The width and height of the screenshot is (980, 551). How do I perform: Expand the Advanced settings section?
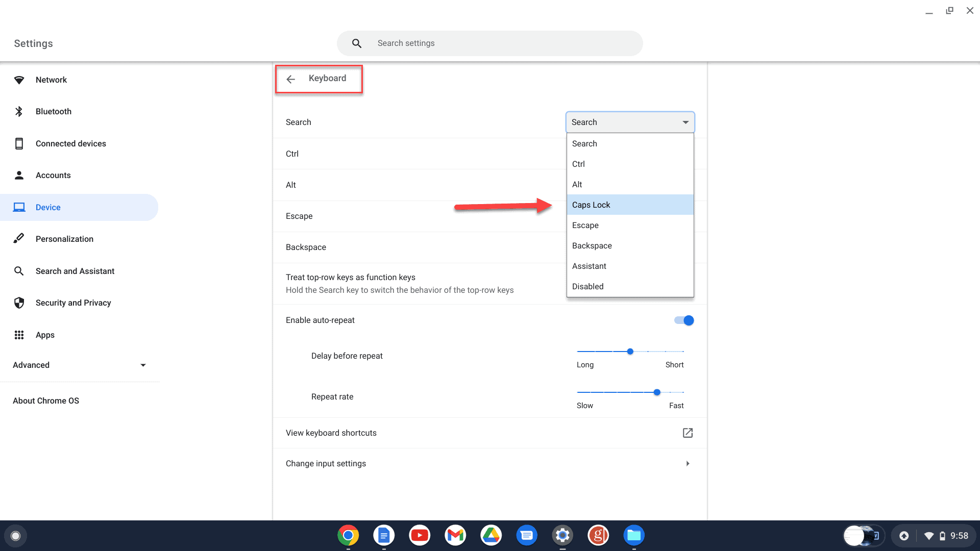[80, 365]
